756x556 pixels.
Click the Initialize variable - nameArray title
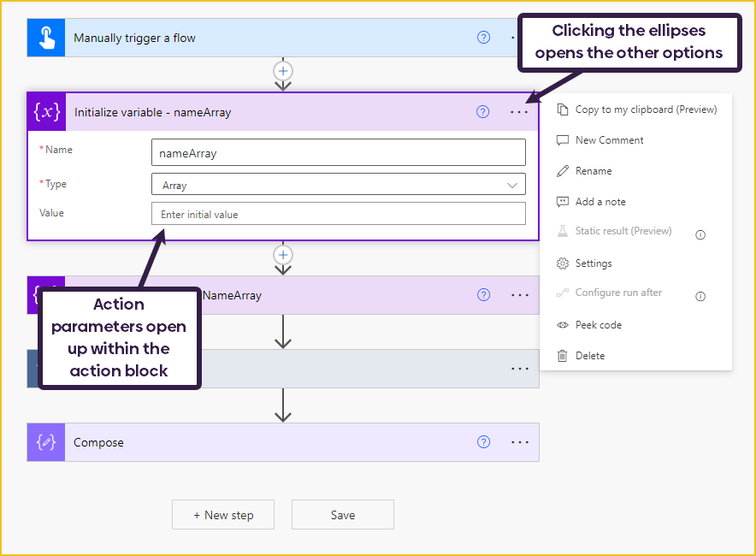[x=153, y=112]
